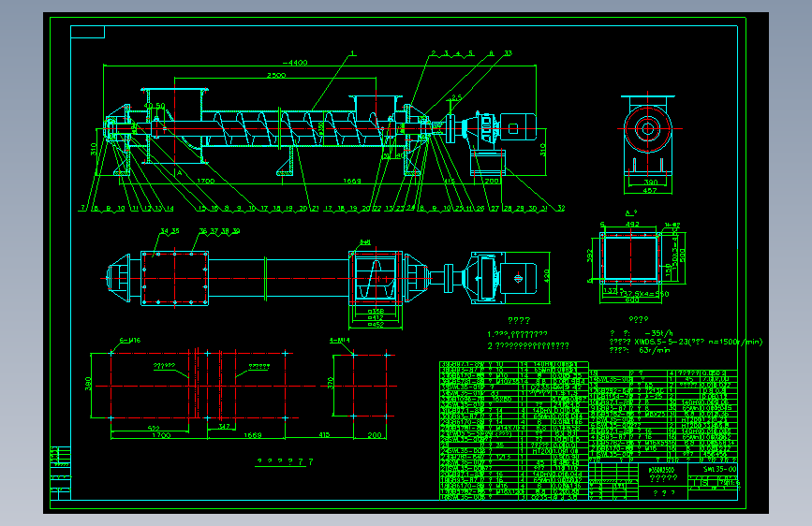The height and width of the screenshot is (526, 812).
Task: Select the 137.5x4=550 hole spacing text
Action: [644, 294]
